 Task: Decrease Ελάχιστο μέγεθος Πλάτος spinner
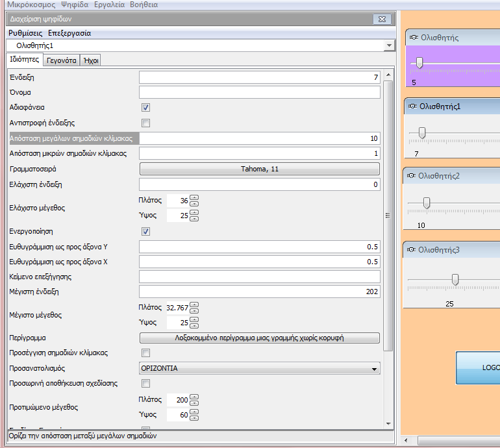[x=194, y=203]
